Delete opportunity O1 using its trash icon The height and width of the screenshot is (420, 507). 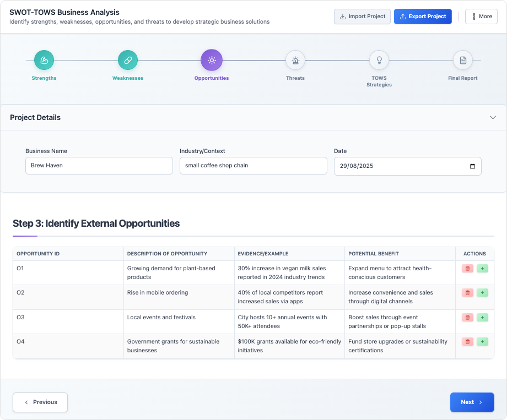click(467, 268)
